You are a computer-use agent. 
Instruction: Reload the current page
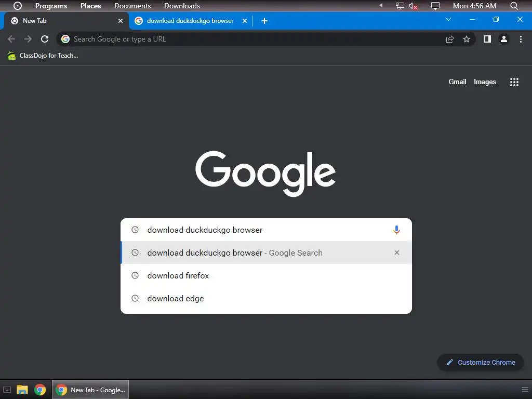click(x=45, y=39)
